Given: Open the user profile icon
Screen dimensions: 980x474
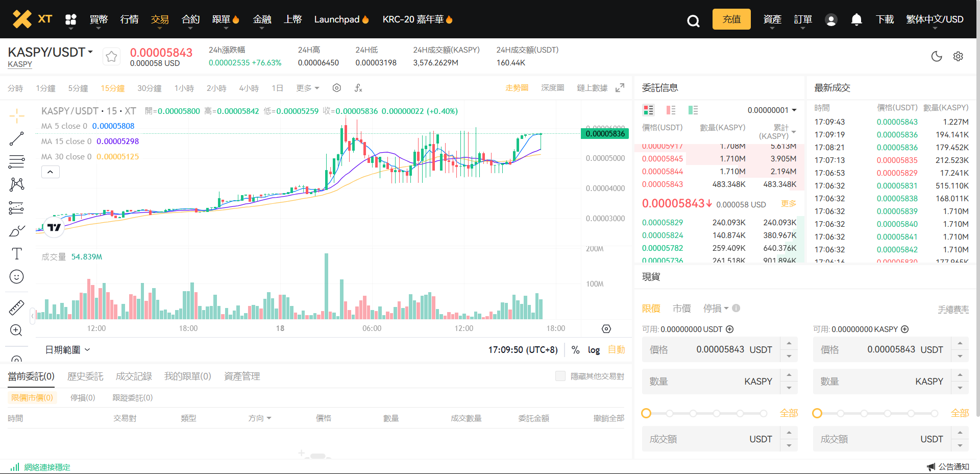Looking at the screenshot, I should point(831,20).
